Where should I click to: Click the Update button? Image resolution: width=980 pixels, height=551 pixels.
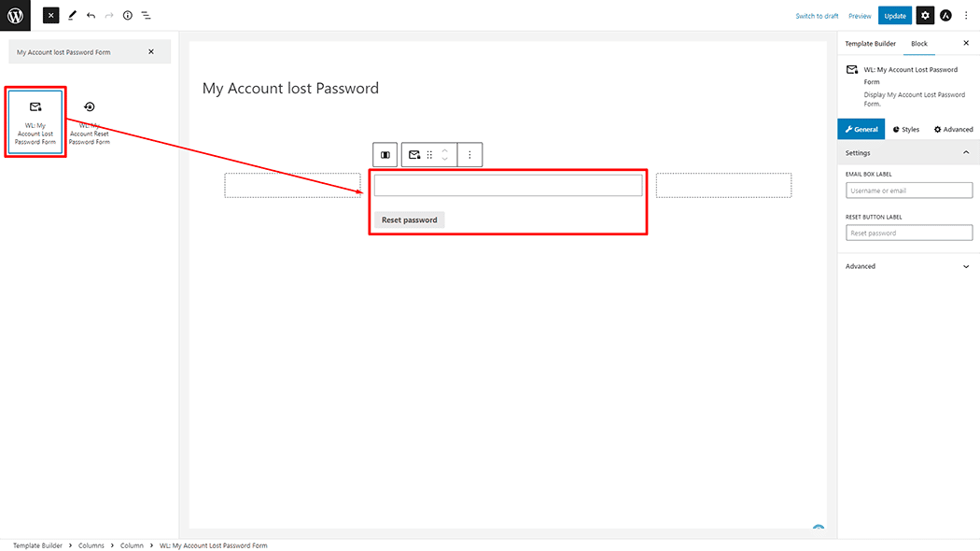pos(894,16)
